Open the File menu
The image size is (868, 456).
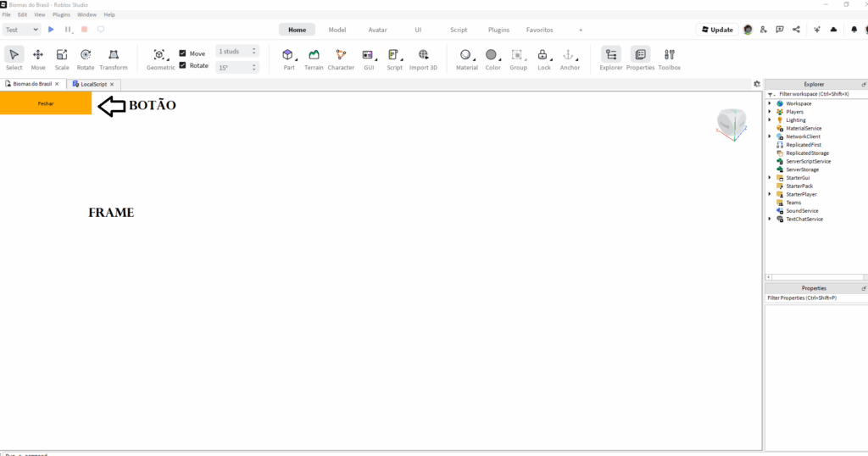coord(7,14)
